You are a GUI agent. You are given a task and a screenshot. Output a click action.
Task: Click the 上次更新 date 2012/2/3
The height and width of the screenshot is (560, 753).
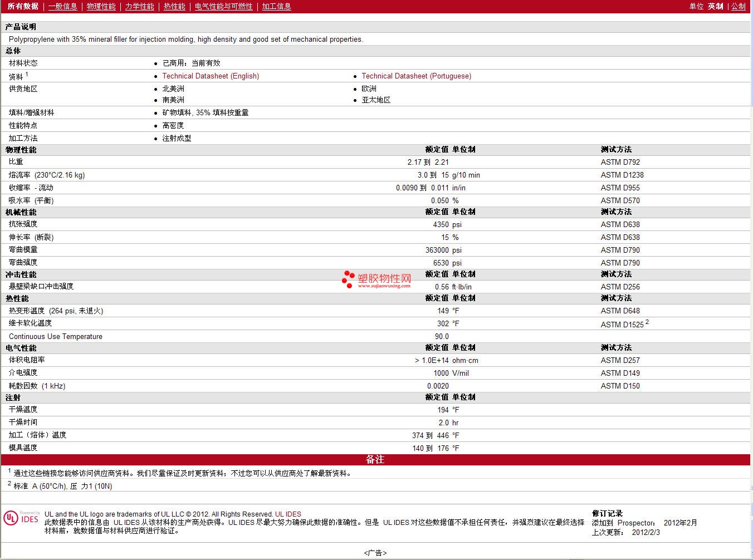(x=646, y=532)
